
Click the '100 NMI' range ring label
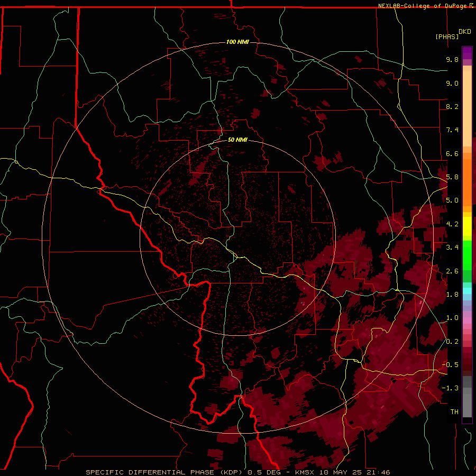click(237, 42)
